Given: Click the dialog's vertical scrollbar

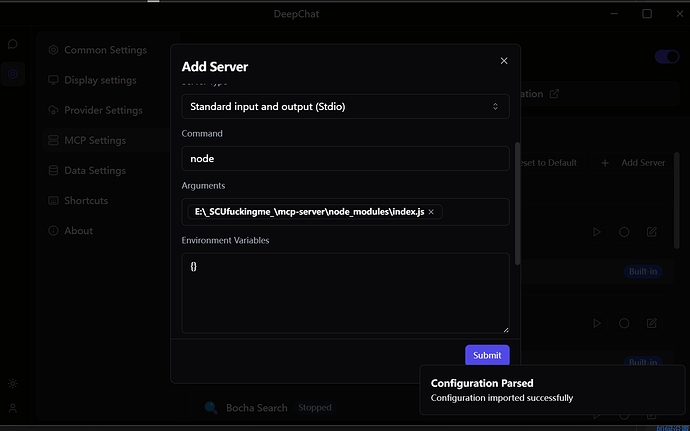Looking at the screenshot, I should [518, 203].
